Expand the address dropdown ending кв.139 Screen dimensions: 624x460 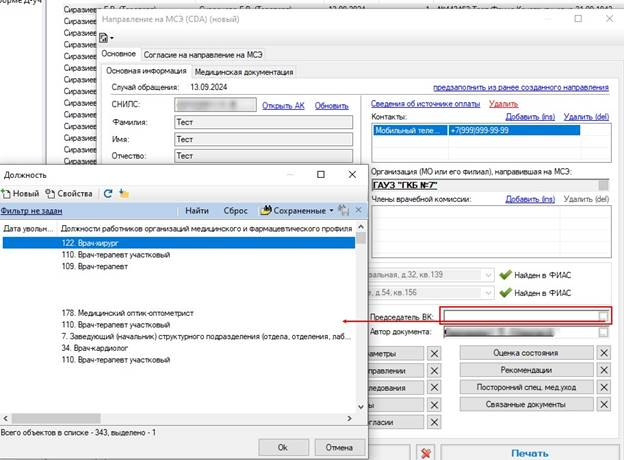pos(488,275)
